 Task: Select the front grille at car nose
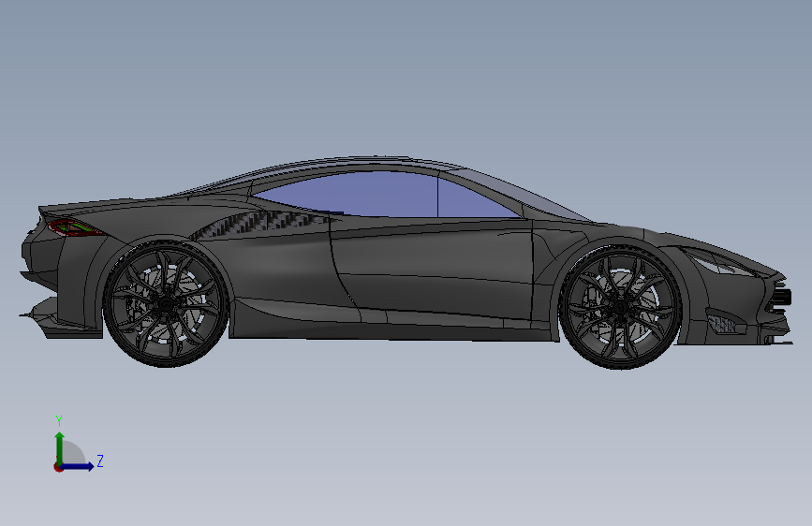point(779,297)
